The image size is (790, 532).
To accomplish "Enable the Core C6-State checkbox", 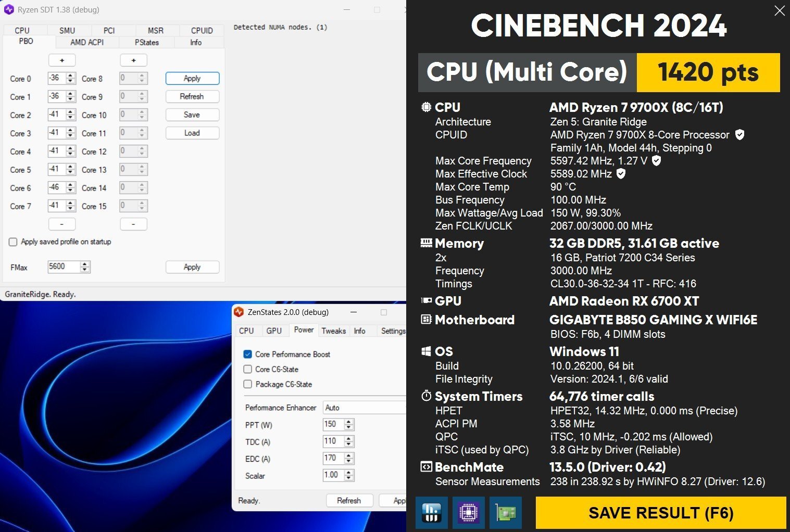I will tap(248, 370).
